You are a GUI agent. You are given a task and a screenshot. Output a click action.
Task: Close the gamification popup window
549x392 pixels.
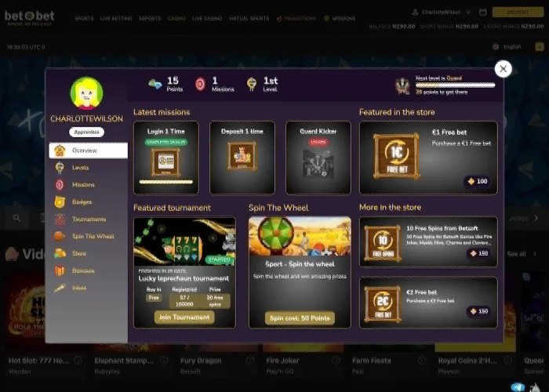click(504, 69)
